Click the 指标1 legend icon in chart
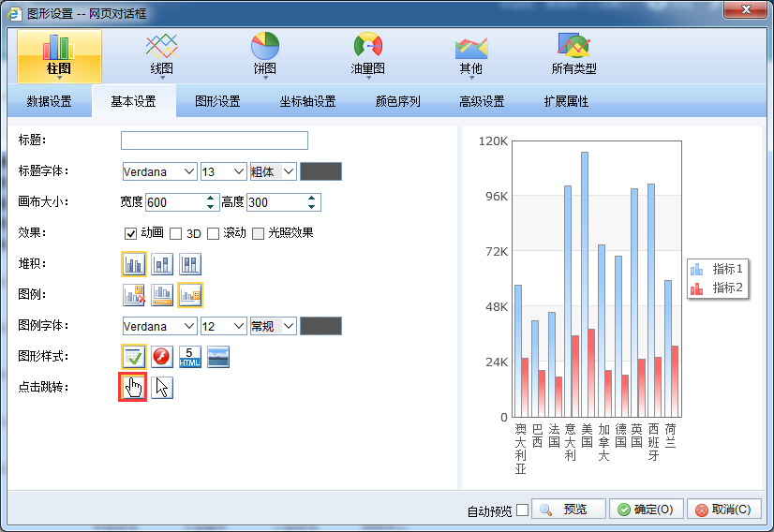 [x=696, y=269]
